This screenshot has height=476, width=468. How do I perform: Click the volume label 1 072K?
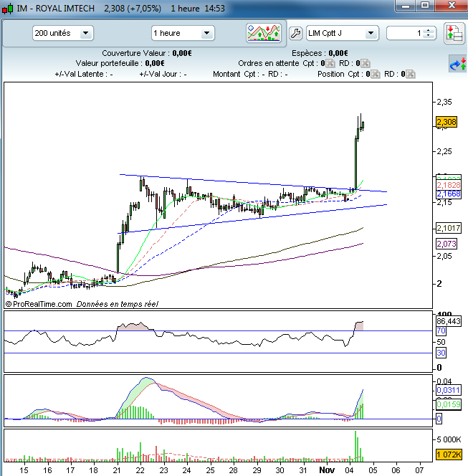tap(448, 454)
